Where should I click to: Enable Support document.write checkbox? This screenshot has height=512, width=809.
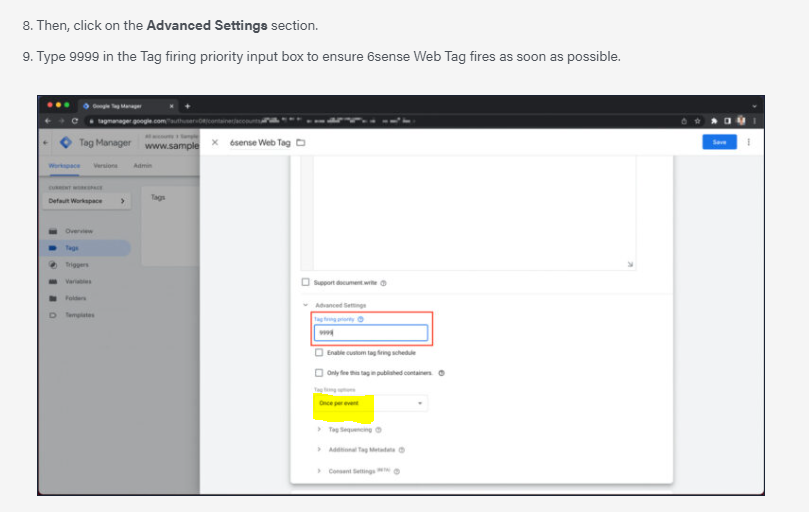[x=305, y=282]
